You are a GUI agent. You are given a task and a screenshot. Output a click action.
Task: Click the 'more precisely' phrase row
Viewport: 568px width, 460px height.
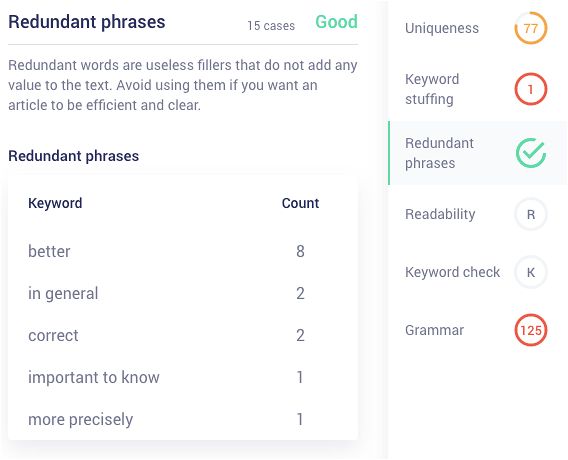coord(183,419)
